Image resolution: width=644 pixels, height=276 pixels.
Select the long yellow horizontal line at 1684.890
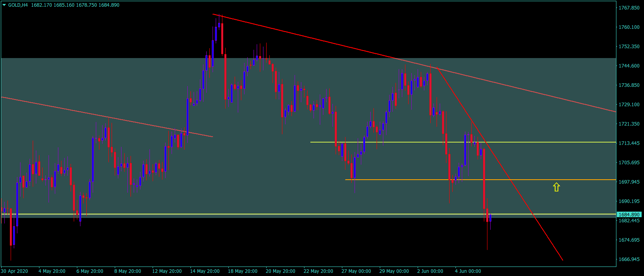(x=308, y=214)
